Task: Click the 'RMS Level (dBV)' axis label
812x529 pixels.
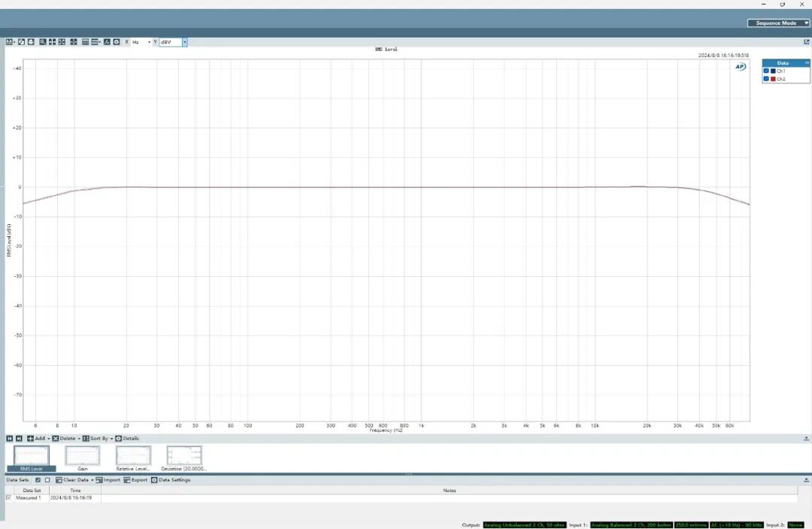Action: (9, 240)
